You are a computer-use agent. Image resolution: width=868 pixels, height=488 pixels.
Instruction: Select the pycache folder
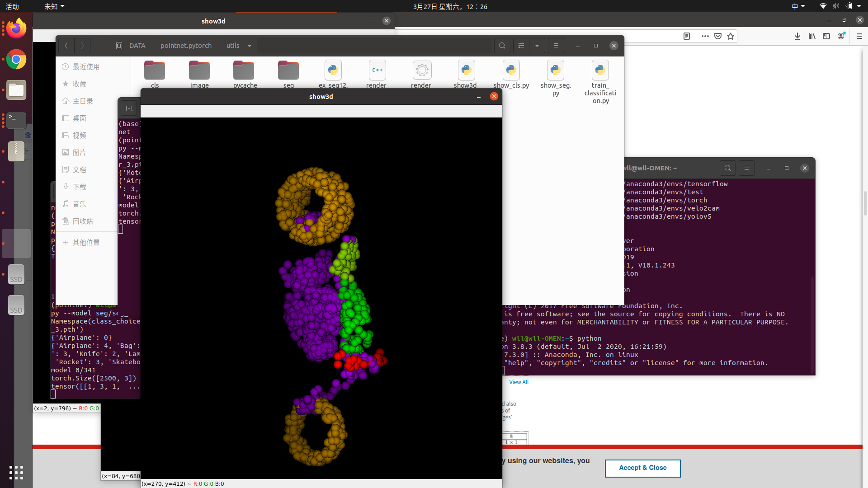tap(244, 74)
